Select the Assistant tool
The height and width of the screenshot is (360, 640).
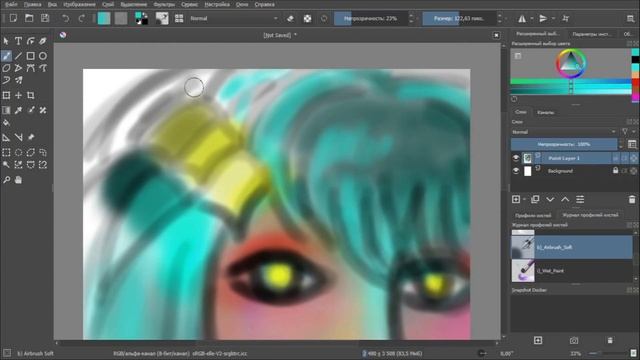click(6, 138)
